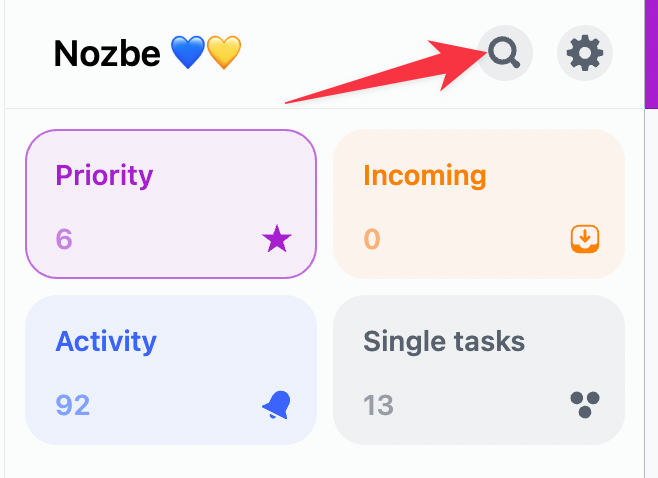
Task: Click the yellow heart emoji
Action: (x=224, y=52)
